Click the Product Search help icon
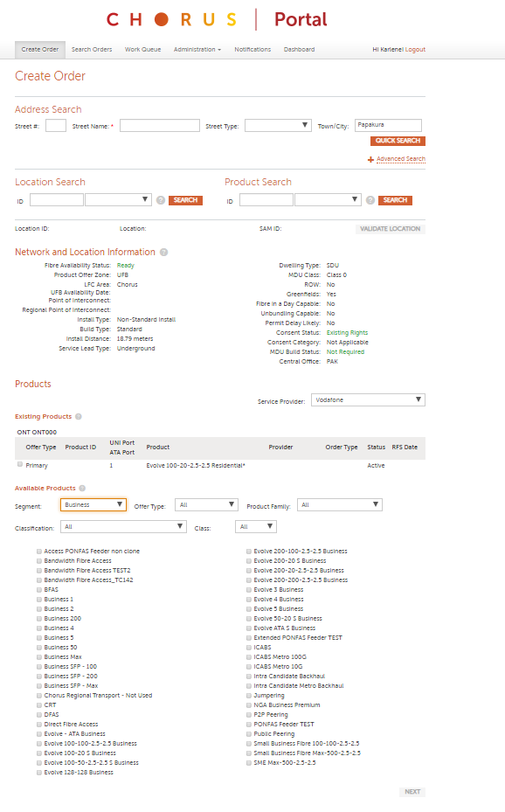The height and width of the screenshot is (812, 505). tap(370, 200)
